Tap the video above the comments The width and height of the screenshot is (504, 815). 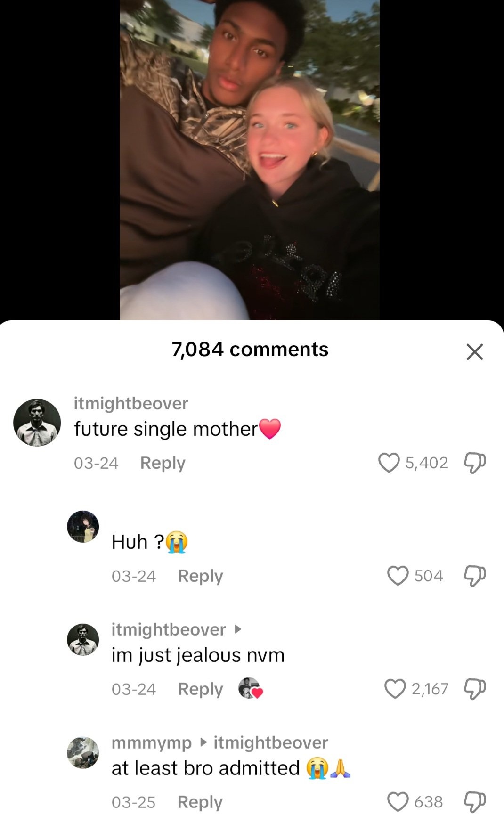click(250, 160)
